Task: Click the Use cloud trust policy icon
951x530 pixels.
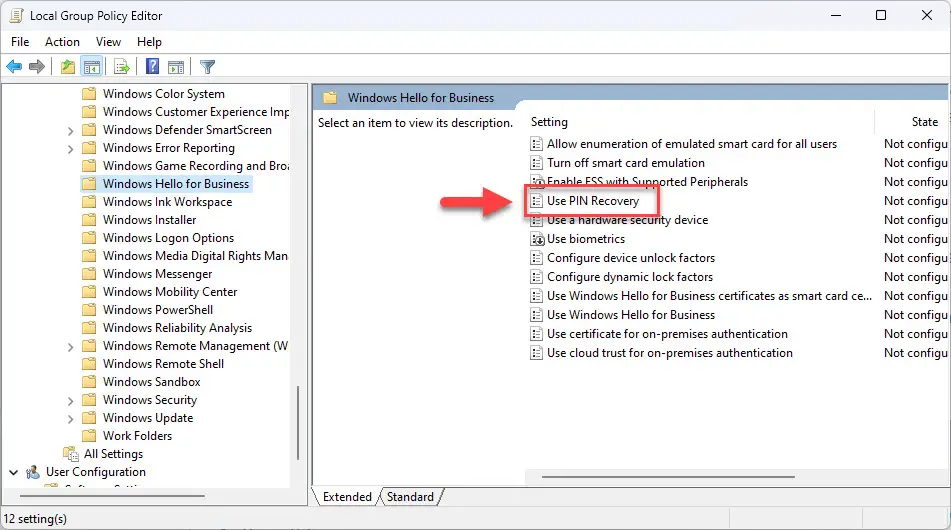Action: 536,353
